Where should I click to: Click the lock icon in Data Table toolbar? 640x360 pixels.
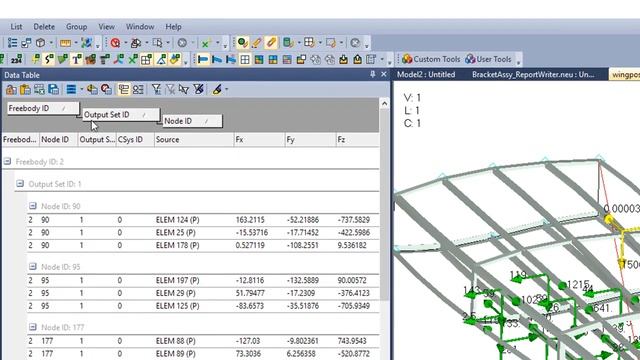click(11, 89)
